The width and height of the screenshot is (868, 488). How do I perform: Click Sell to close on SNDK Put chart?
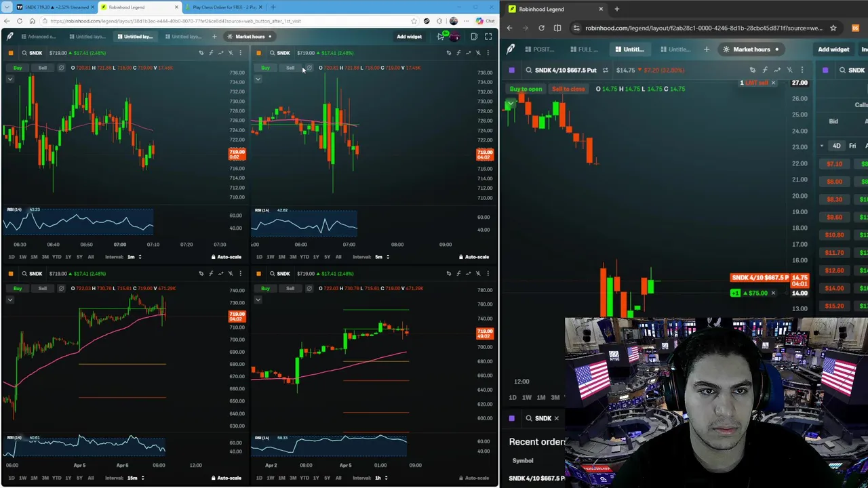568,89
